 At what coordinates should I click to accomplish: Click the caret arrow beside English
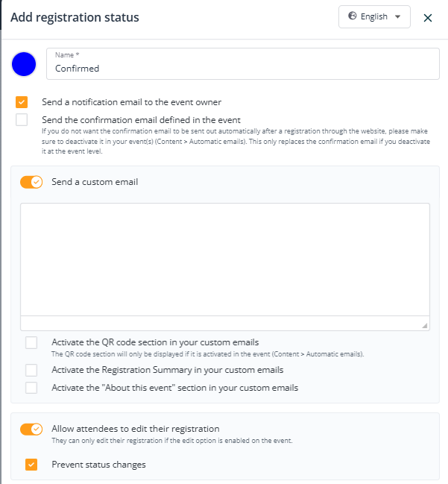(x=397, y=17)
